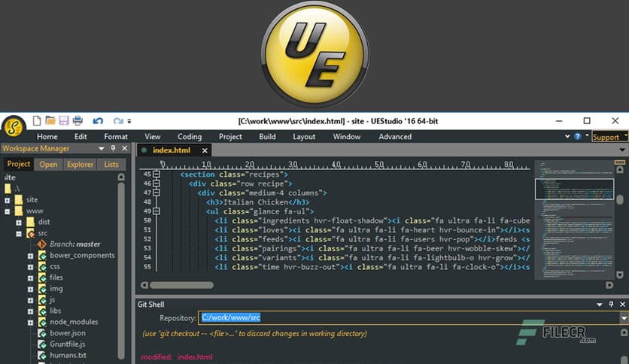This screenshot has height=364, width=629.
Task: Open the quick access toolbar customize arrow
Action: (x=129, y=121)
